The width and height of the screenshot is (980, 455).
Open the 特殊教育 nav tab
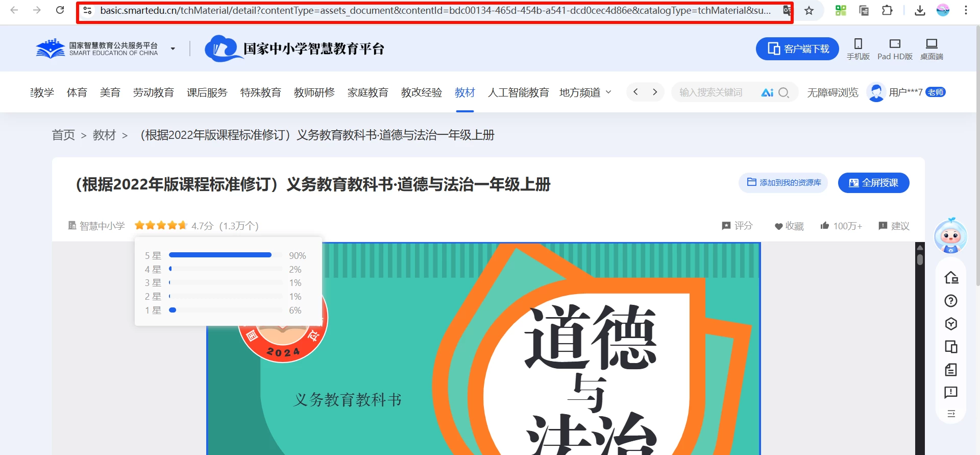point(261,92)
